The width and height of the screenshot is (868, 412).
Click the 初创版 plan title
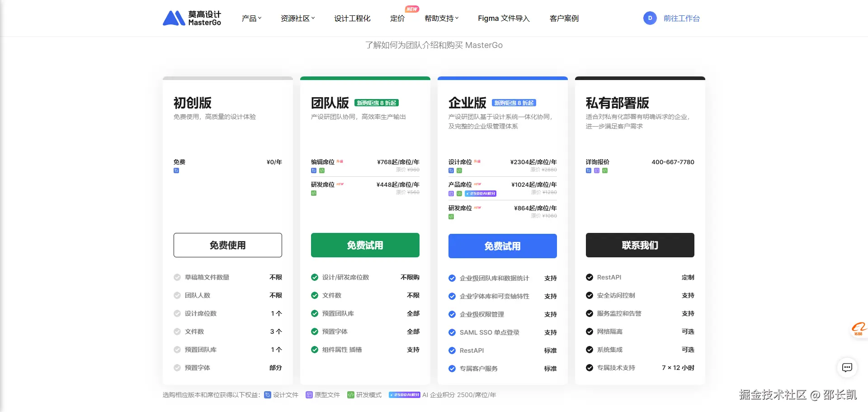(193, 103)
